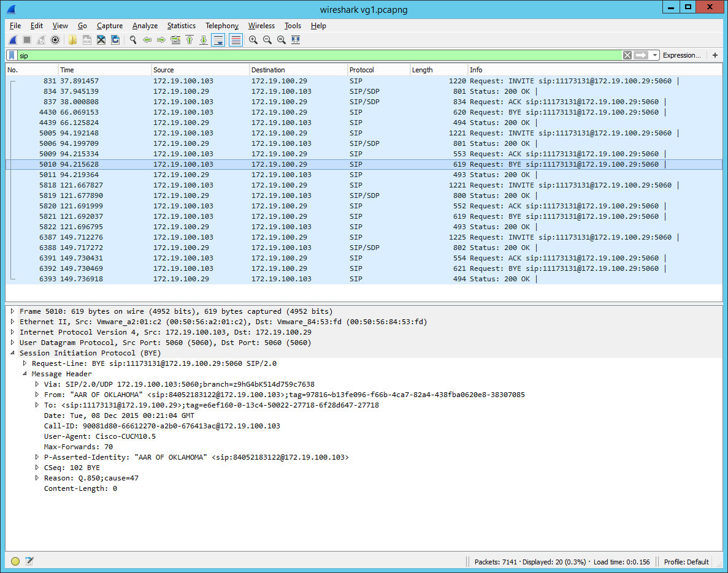
Task: Click the resize columns to content icon
Action: pyautogui.click(x=295, y=40)
